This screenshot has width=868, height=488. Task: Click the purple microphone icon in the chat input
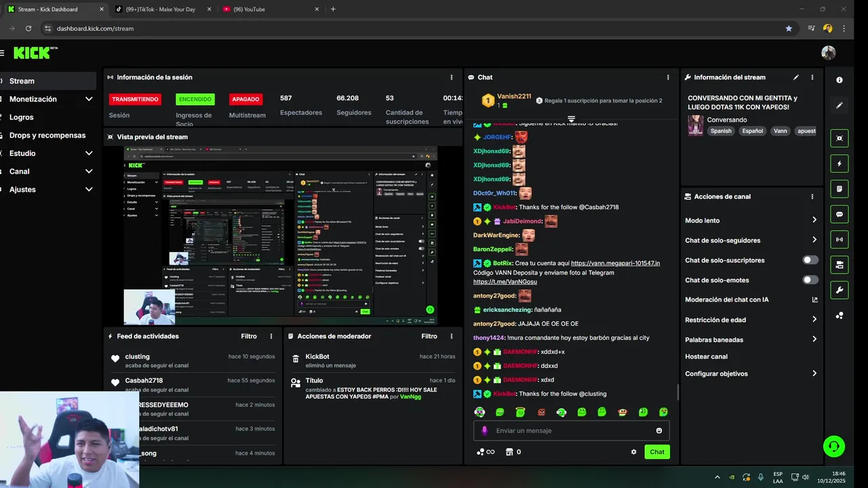(484, 430)
